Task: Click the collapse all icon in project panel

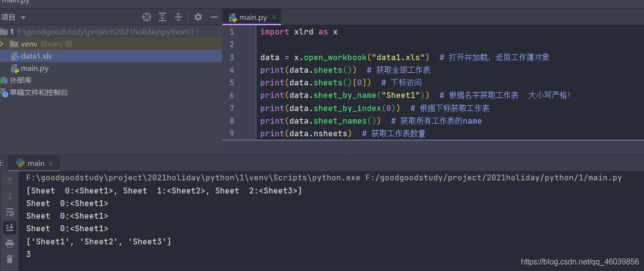Action: click(x=178, y=17)
